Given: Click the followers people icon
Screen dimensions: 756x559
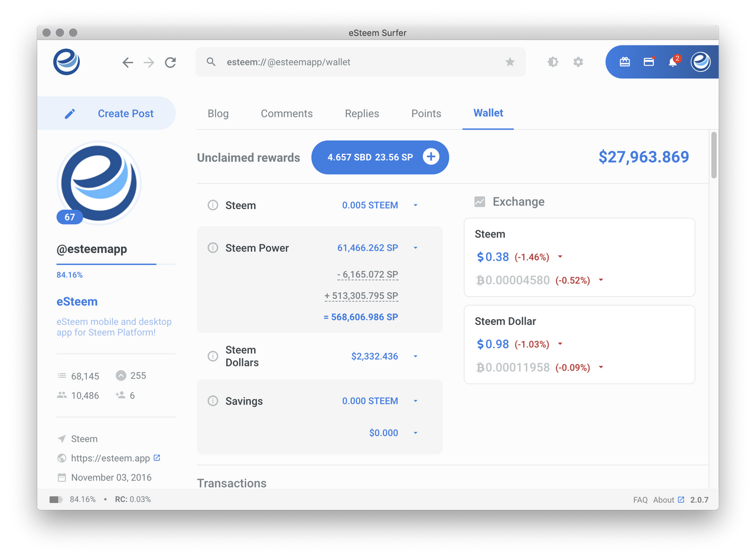Looking at the screenshot, I should tap(61, 395).
